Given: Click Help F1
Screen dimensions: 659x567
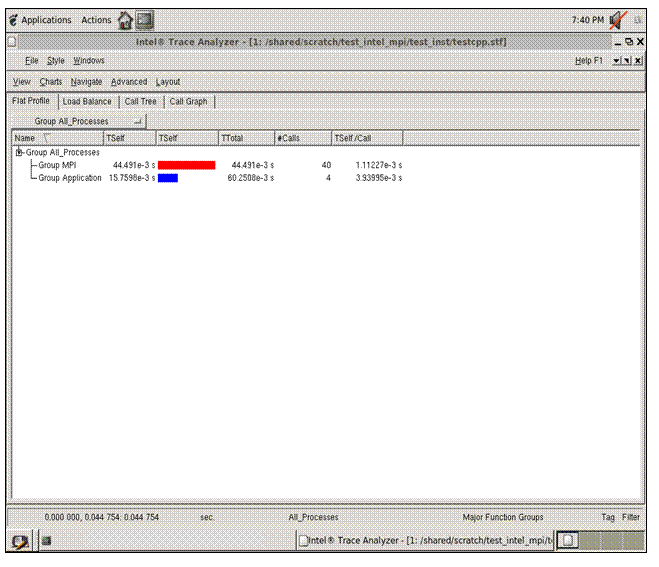Looking at the screenshot, I should (588, 61).
